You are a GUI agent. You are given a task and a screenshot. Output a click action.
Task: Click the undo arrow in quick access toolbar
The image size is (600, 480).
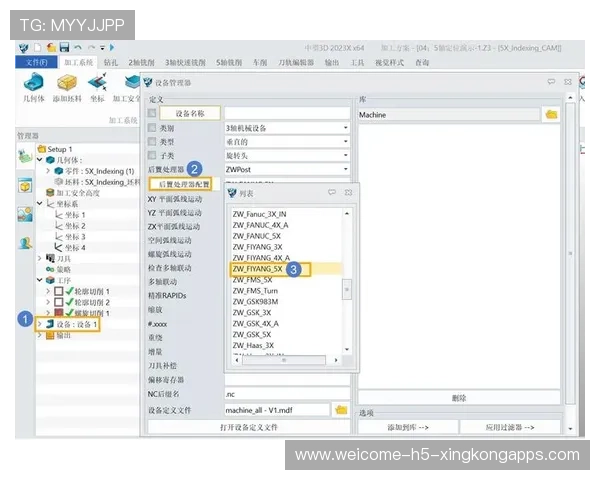pos(79,47)
